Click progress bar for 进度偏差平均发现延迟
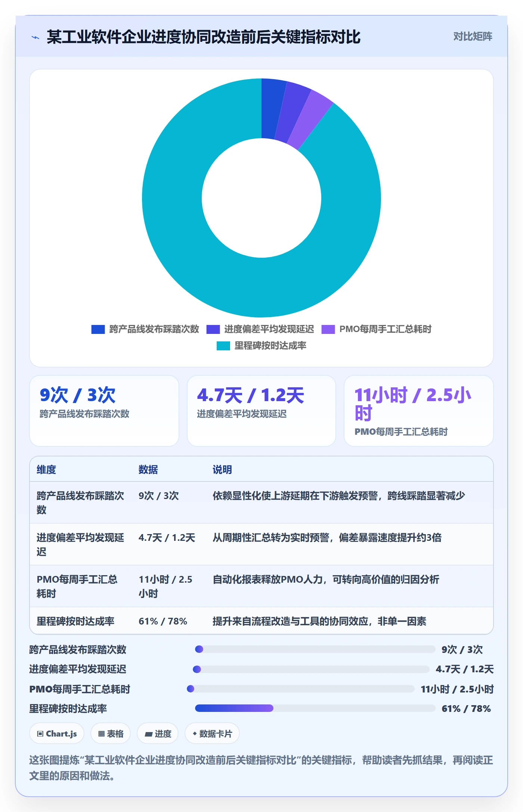The width and height of the screenshot is (523, 812). tap(311, 669)
